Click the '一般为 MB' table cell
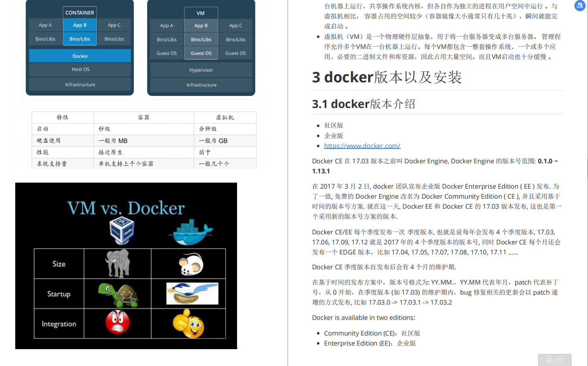 tap(144, 140)
